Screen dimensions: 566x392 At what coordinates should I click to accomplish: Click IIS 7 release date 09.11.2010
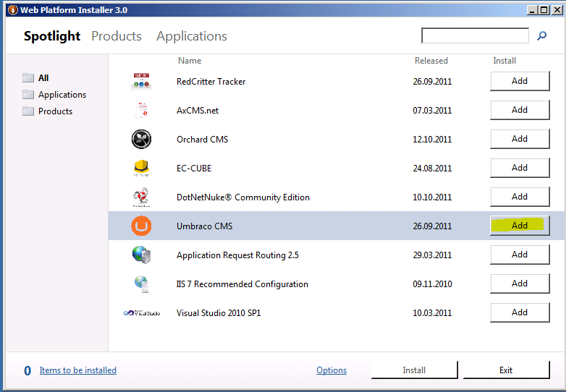tap(432, 284)
